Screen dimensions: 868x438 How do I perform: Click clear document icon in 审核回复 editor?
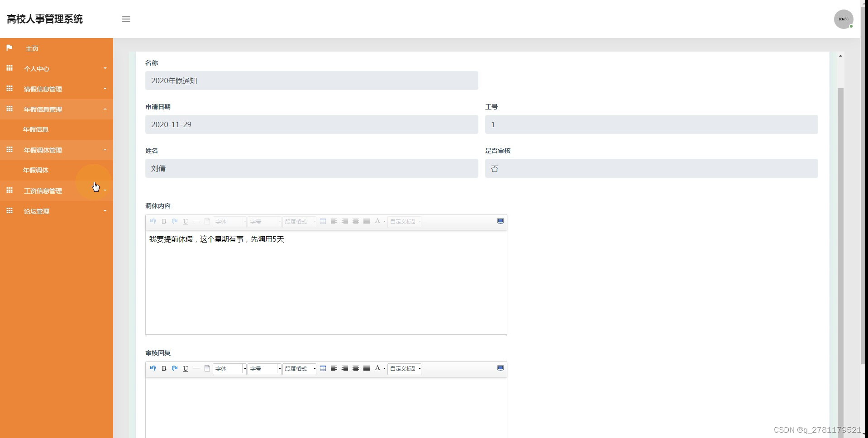pyautogui.click(x=207, y=368)
